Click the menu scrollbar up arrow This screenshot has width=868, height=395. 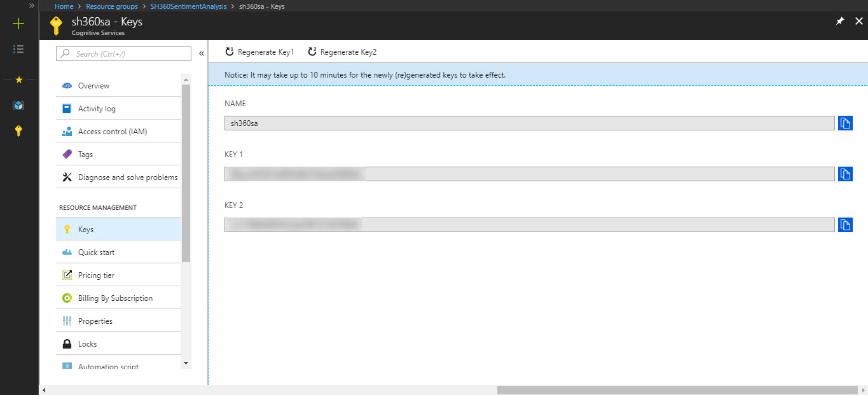click(x=186, y=80)
